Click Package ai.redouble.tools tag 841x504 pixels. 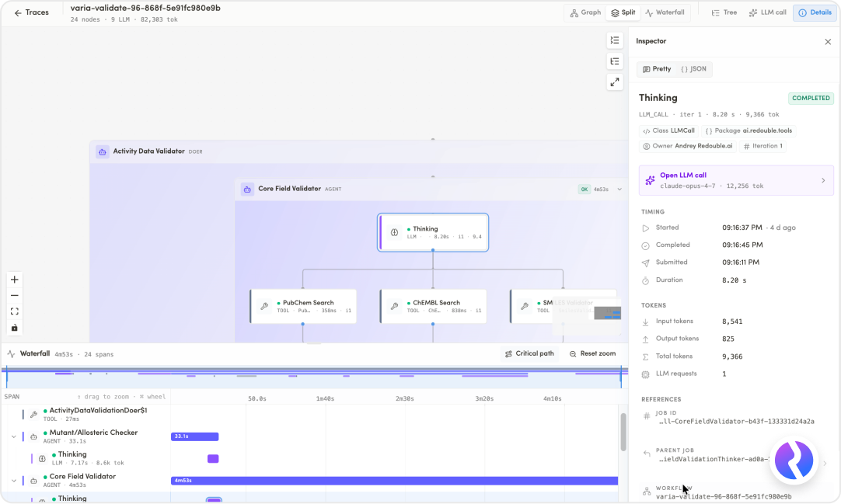coord(749,130)
